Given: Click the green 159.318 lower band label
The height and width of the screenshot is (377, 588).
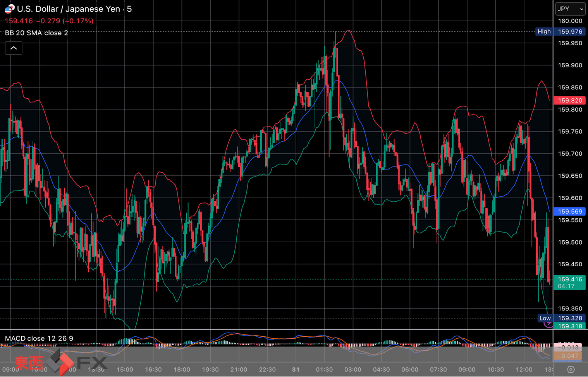Looking at the screenshot, I should 569,326.
